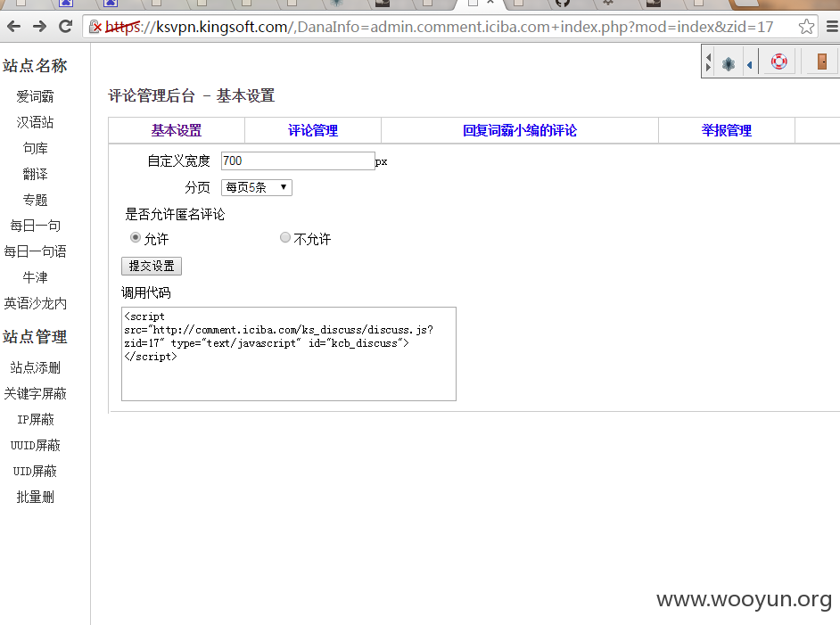Viewport: 840px width, 625px height.
Task: Switch to the 基本设置 tab
Action: click(177, 130)
